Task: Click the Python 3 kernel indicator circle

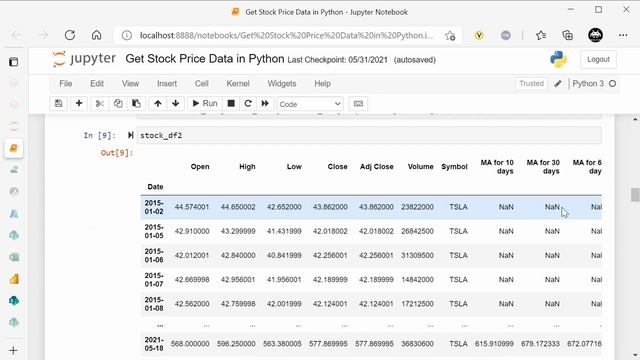Action: [612, 84]
